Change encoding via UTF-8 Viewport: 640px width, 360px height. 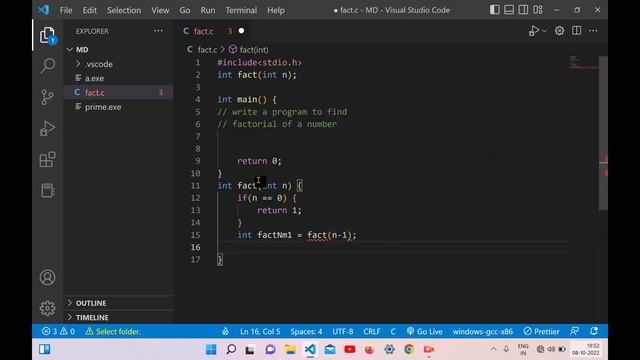343,331
